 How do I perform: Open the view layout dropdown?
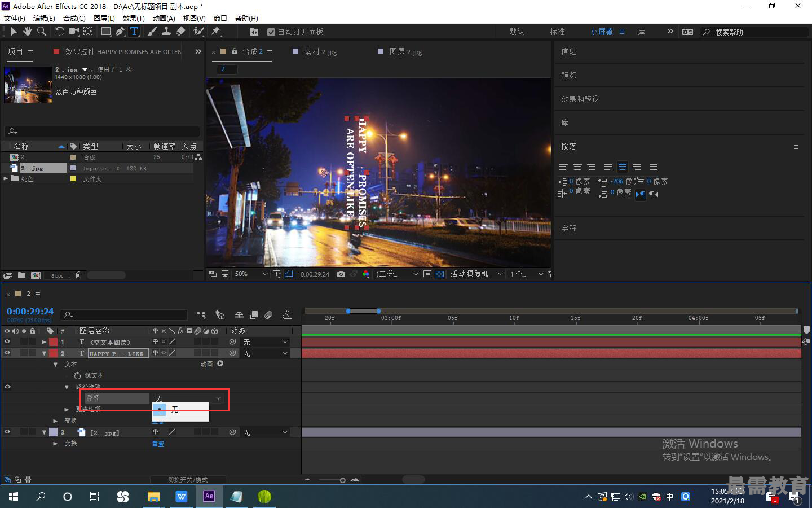coord(527,274)
